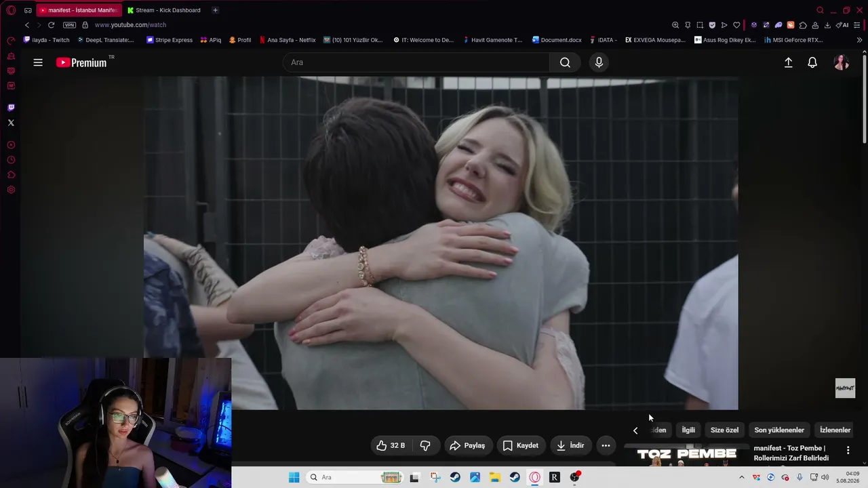868x488 pixels.
Task: Open the taskbar volume control
Action: pyautogui.click(x=825, y=477)
